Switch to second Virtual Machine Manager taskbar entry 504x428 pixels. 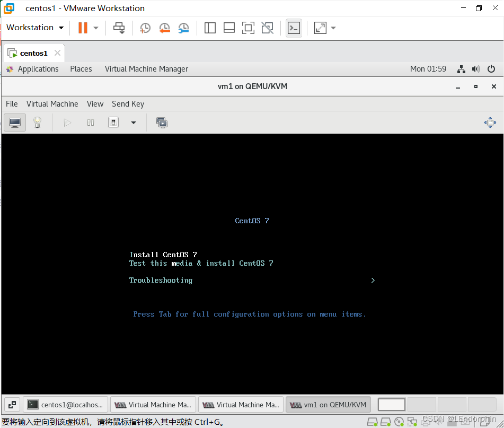point(241,405)
